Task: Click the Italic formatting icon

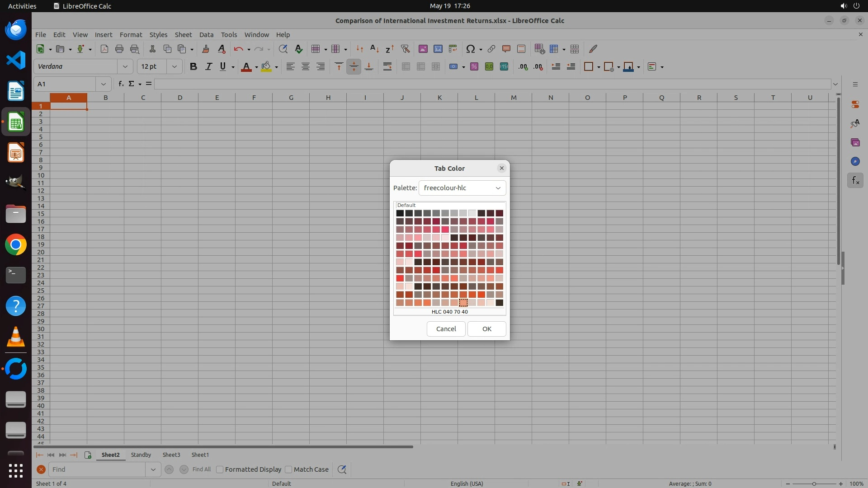Action: 208,66
